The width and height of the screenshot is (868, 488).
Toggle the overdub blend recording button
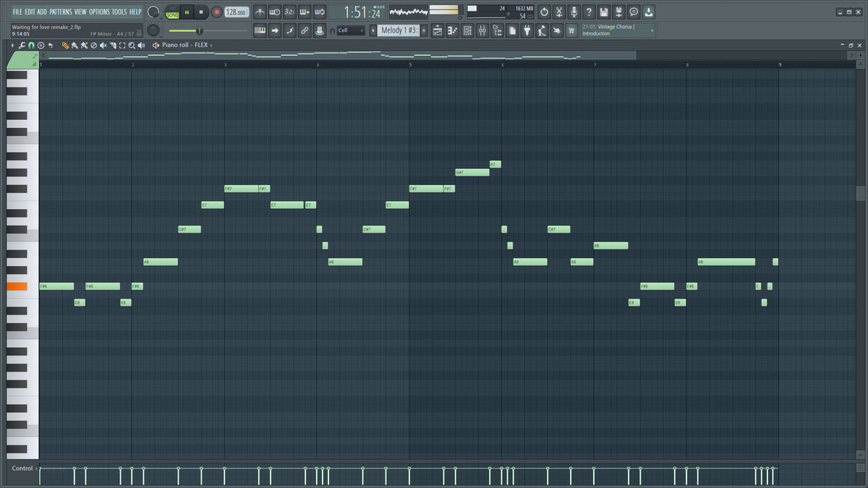(x=305, y=12)
